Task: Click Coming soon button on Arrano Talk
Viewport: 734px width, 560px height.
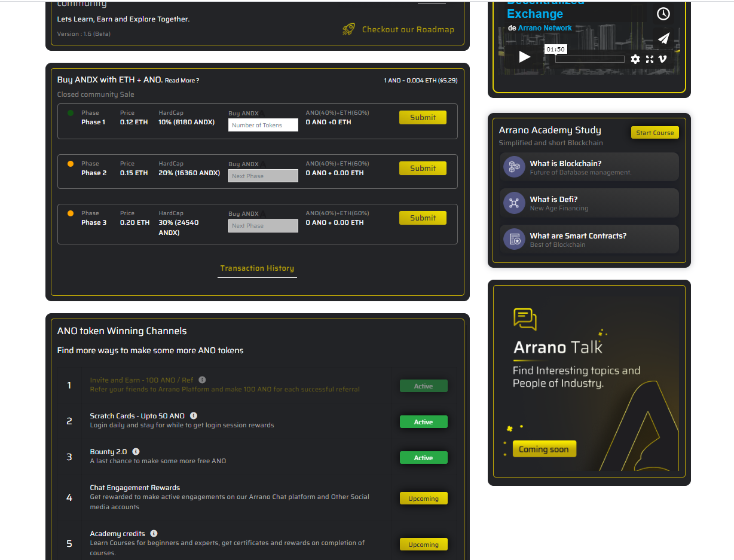Action: pyautogui.click(x=544, y=449)
